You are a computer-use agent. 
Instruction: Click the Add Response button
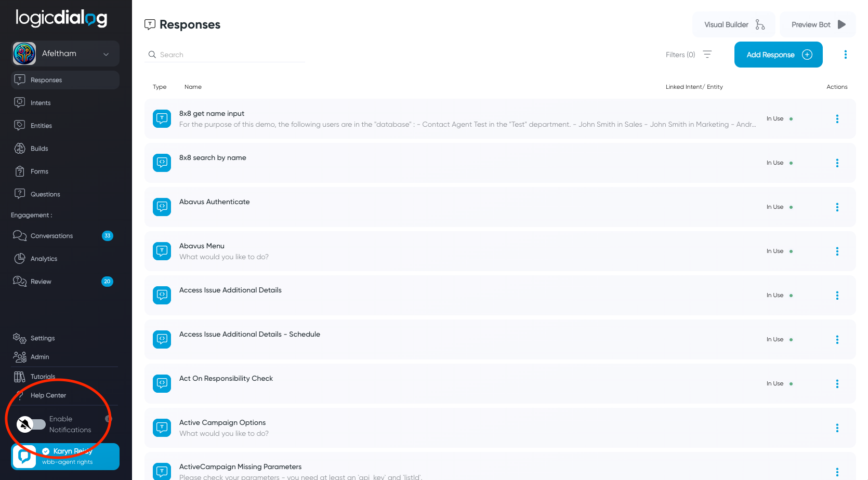(778, 55)
